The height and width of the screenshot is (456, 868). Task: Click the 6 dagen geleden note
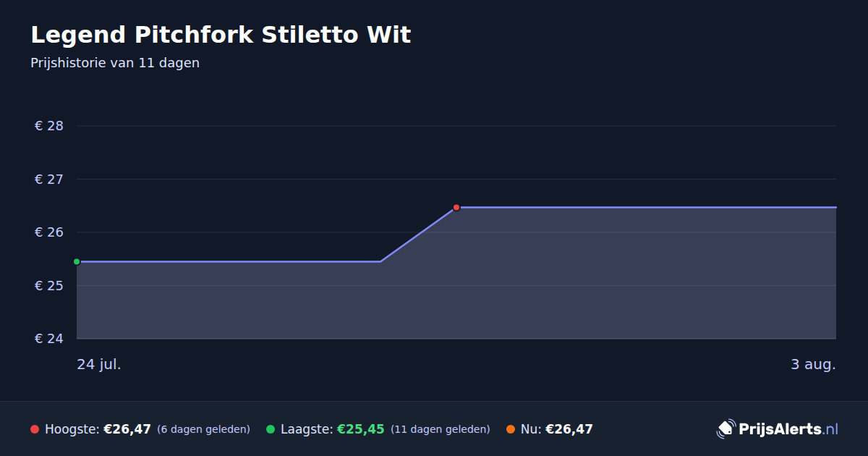[203, 429]
